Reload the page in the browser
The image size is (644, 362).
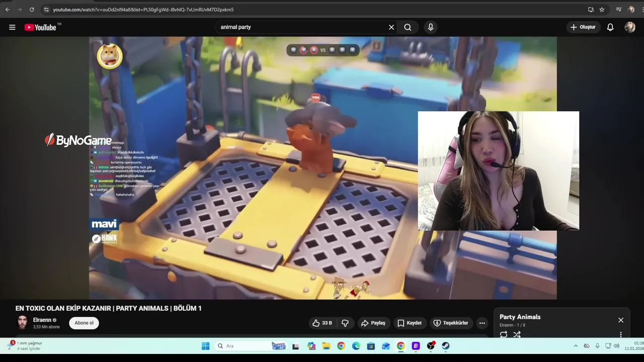pos(32,10)
